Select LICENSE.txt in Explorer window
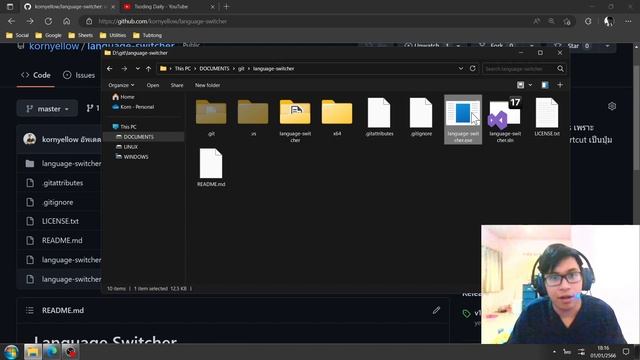Image resolution: width=640 pixels, height=360 pixels. click(547, 117)
